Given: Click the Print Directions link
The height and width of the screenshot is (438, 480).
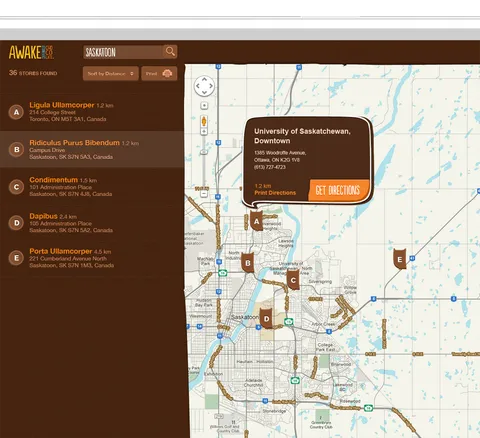Looking at the screenshot, I should click(x=275, y=193).
